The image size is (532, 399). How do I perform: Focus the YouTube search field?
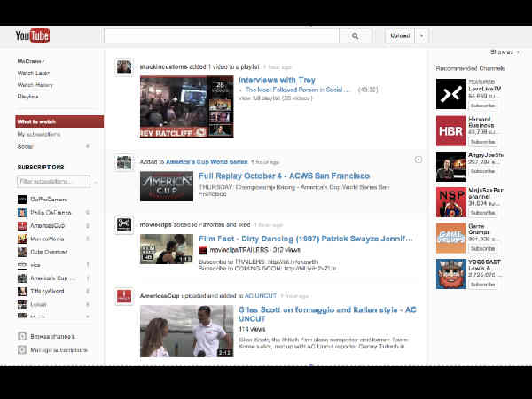pos(221,35)
